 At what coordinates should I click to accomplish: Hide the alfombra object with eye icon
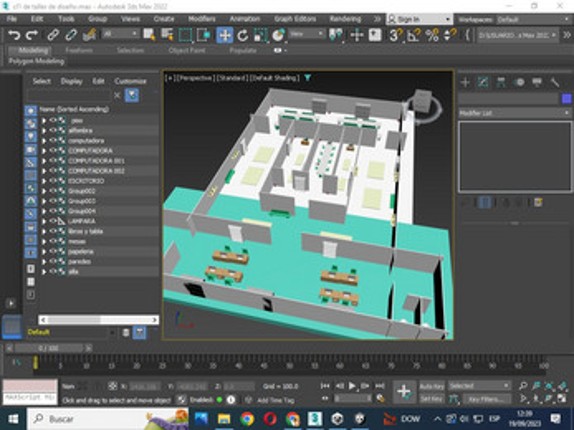[x=53, y=130]
